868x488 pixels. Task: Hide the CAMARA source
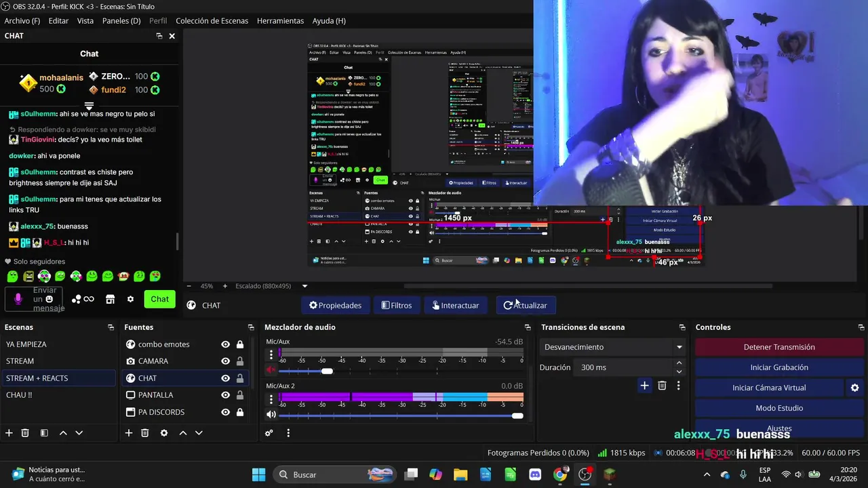pyautogui.click(x=225, y=361)
